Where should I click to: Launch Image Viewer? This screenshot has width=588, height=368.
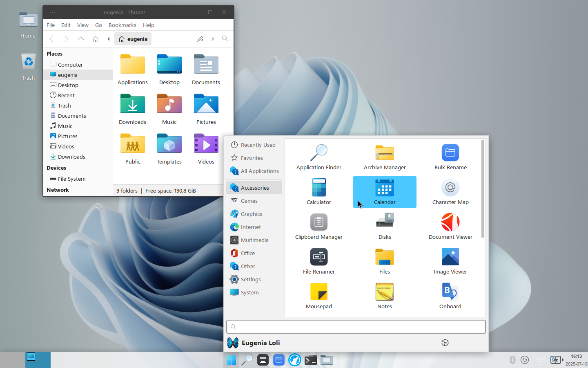(x=450, y=261)
